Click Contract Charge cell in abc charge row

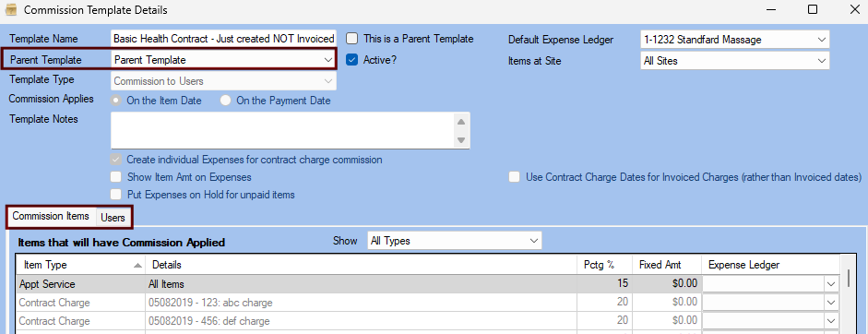pos(81,303)
